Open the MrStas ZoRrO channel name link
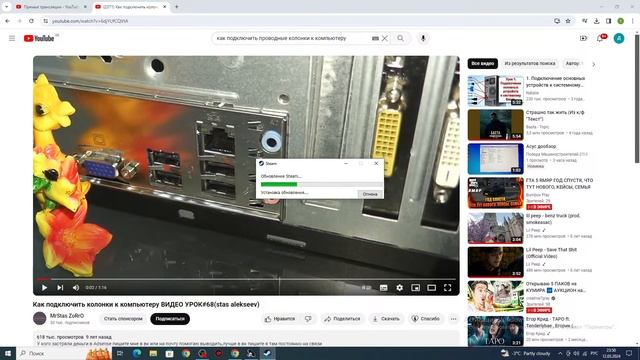Screen dimensions: 640x360 tap(67, 316)
